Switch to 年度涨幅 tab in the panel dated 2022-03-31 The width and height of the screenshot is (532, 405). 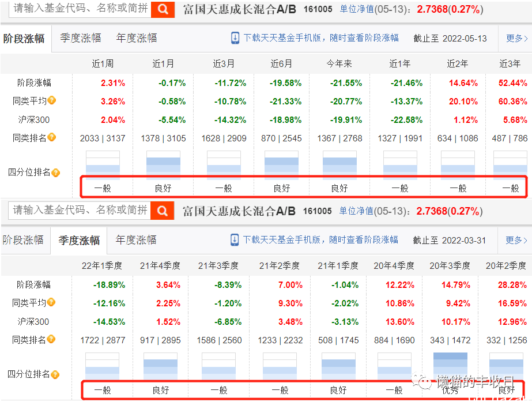click(x=135, y=240)
